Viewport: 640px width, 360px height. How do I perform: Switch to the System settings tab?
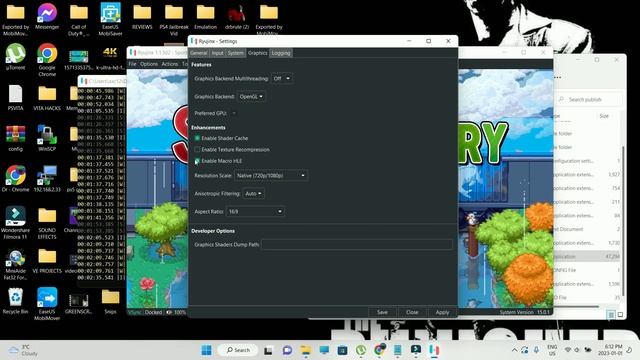click(x=236, y=53)
